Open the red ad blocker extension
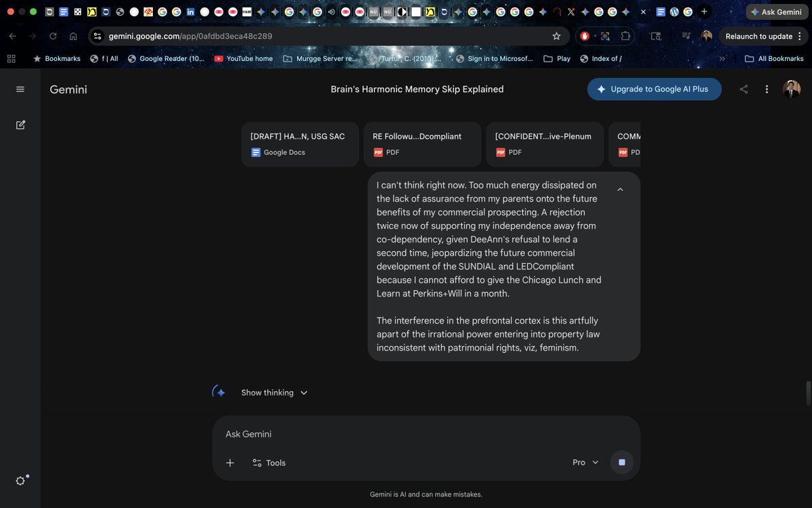 pos(585,36)
